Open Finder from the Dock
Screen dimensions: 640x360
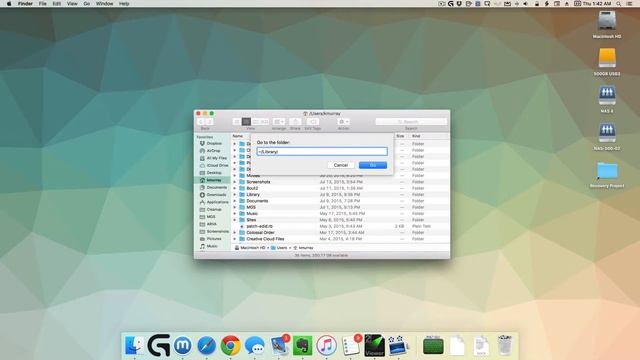point(134,345)
